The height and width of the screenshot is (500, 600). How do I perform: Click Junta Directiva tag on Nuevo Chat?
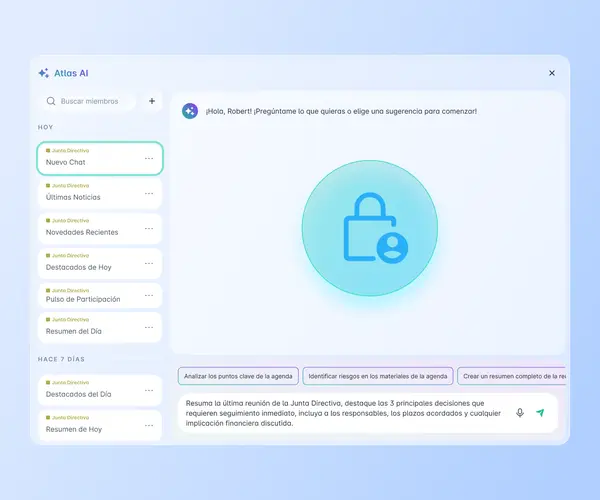68,151
